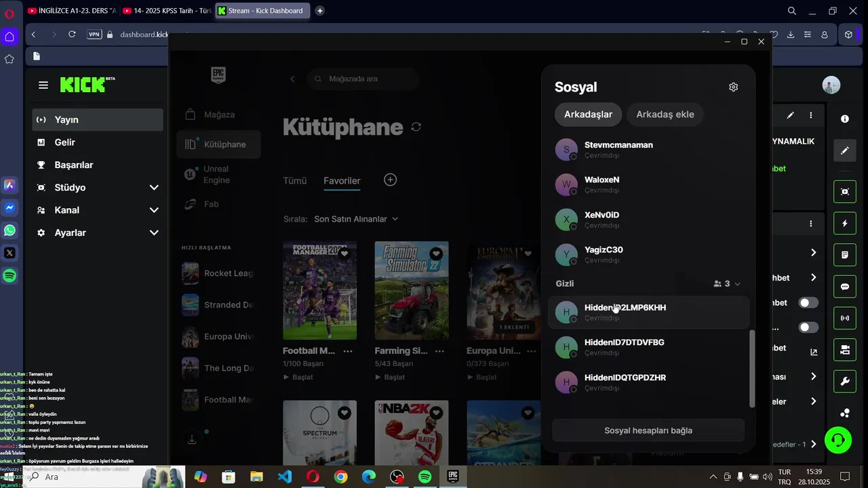Go back in the Epic Games Launcher

(x=292, y=79)
